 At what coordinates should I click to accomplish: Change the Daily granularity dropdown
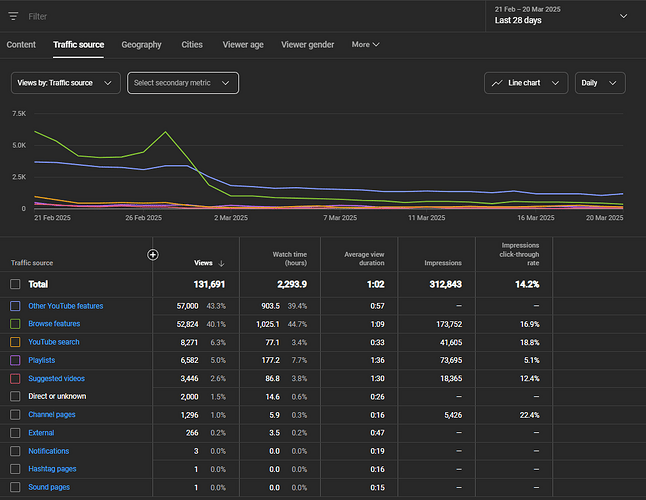pyautogui.click(x=601, y=83)
